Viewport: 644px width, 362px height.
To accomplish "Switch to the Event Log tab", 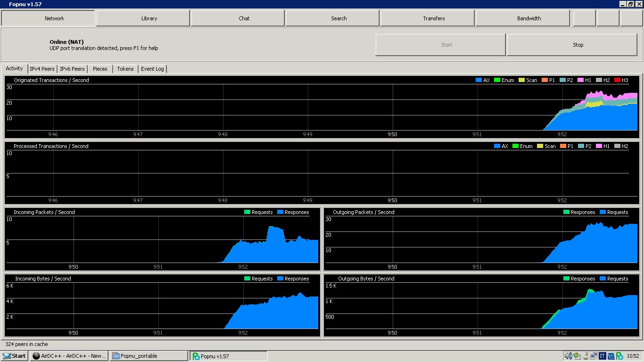I will [152, 69].
